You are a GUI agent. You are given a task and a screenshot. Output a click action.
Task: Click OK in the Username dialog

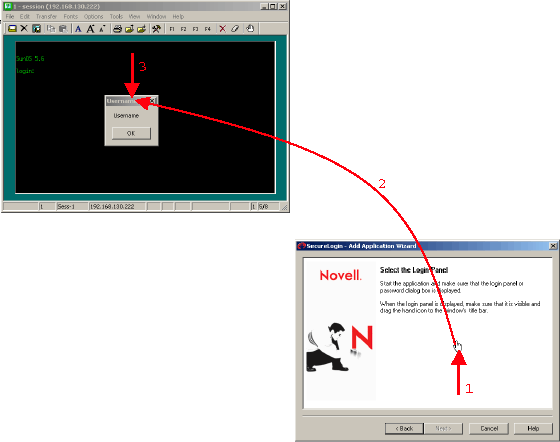click(131, 133)
